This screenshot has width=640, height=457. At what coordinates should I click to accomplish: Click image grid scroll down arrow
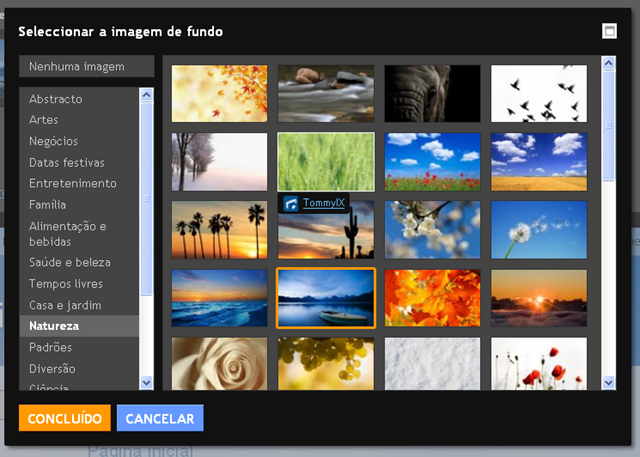[x=609, y=383]
